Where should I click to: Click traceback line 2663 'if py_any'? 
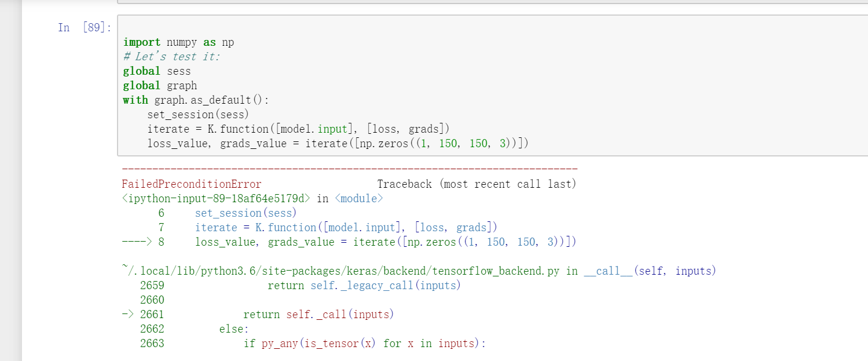364,344
